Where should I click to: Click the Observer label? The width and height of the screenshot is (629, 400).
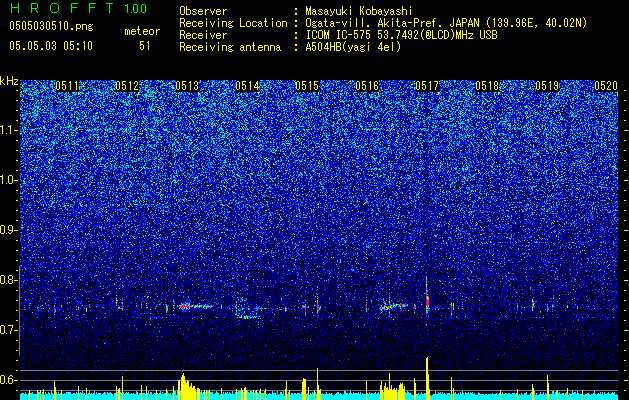(203, 11)
